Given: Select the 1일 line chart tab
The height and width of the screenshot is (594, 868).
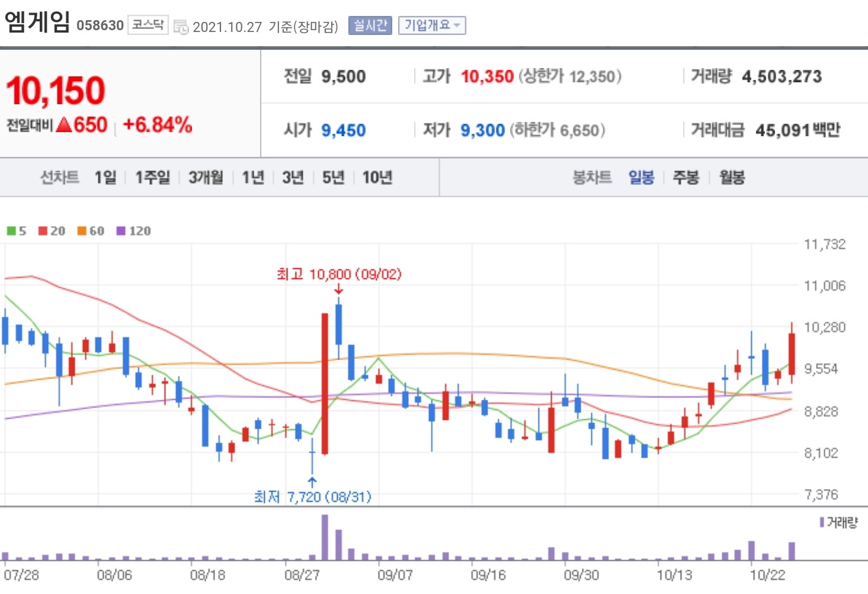Looking at the screenshot, I should (x=105, y=177).
